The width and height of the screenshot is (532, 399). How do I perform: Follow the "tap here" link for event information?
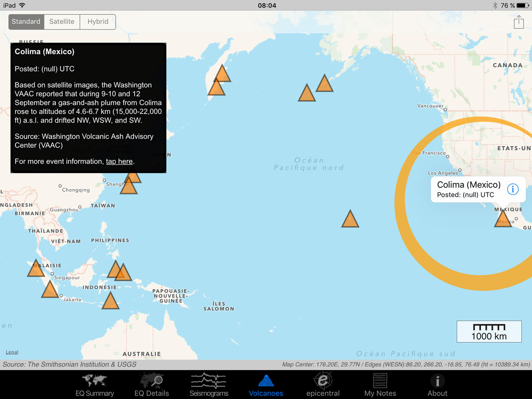[x=119, y=161]
